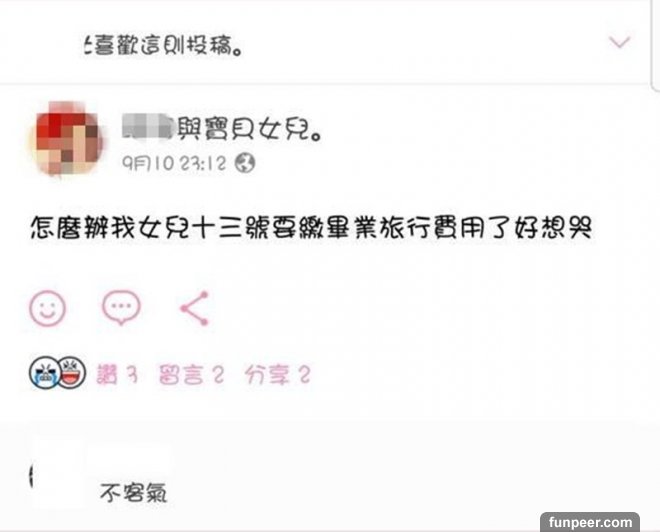Select the laughing face reaction sticker

72,372
